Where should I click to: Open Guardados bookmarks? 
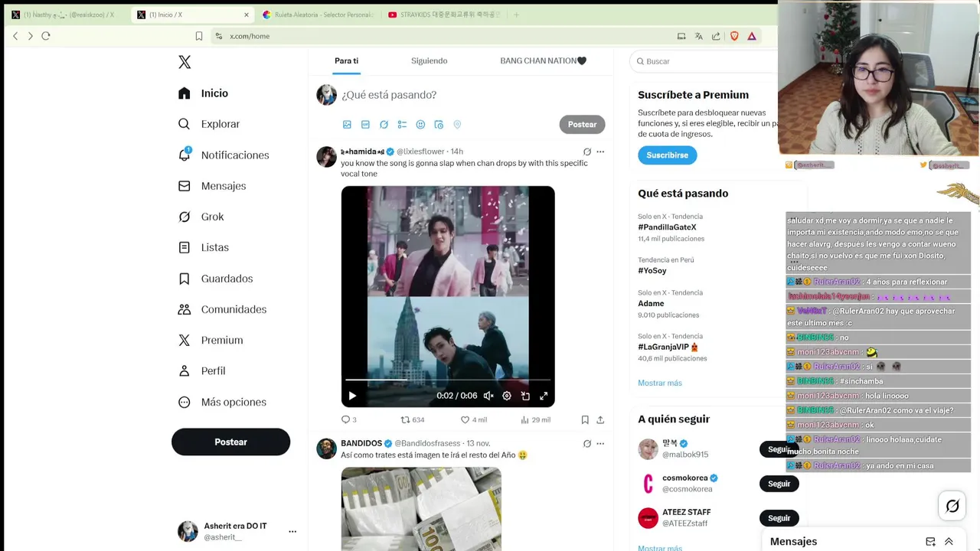pos(215,279)
